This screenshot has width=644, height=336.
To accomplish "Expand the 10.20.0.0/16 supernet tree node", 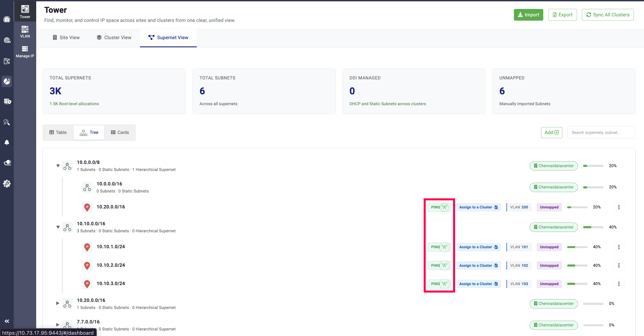I will (x=58, y=303).
